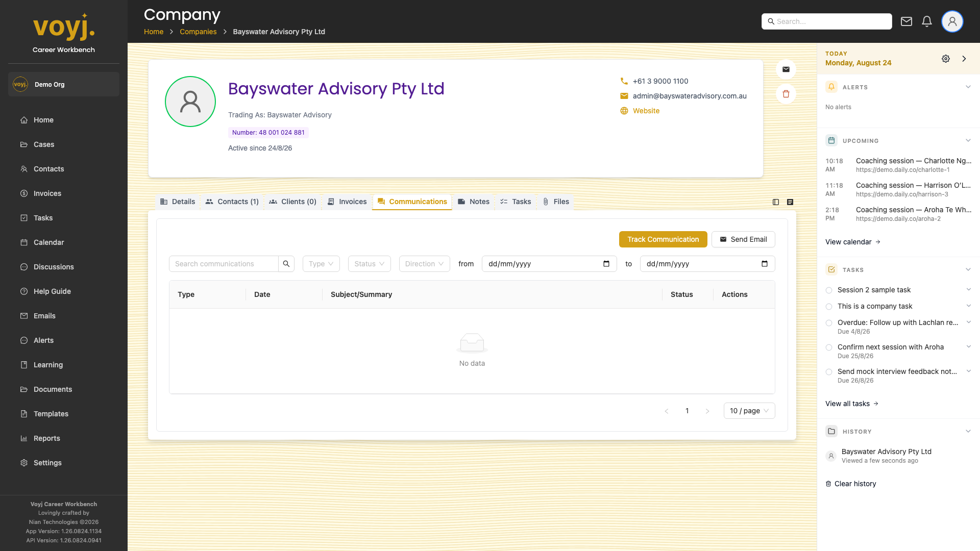This screenshot has width=980, height=551.
Task: Open Reports in sidebar
Action: (47, 438)
